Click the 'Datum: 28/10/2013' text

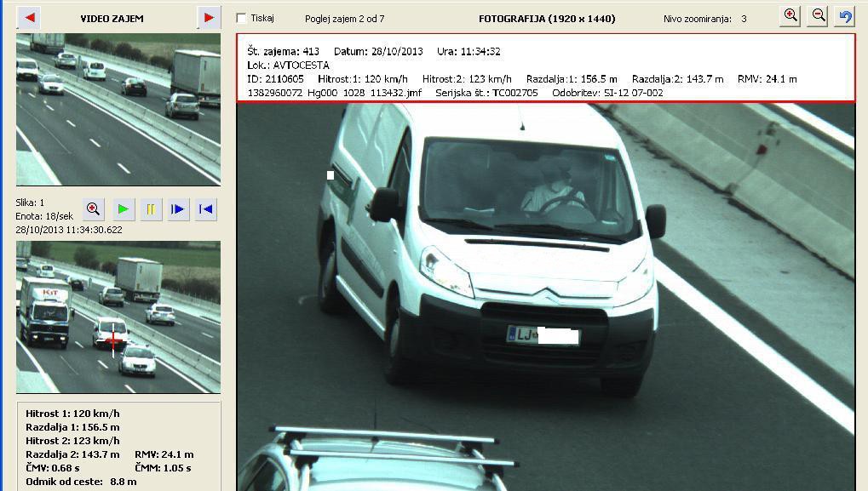(x=378, y=51)
